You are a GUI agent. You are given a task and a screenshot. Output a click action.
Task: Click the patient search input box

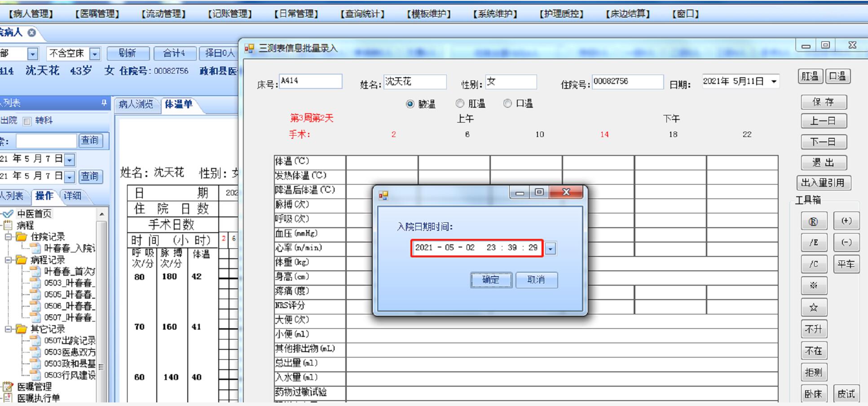(46, 141)
